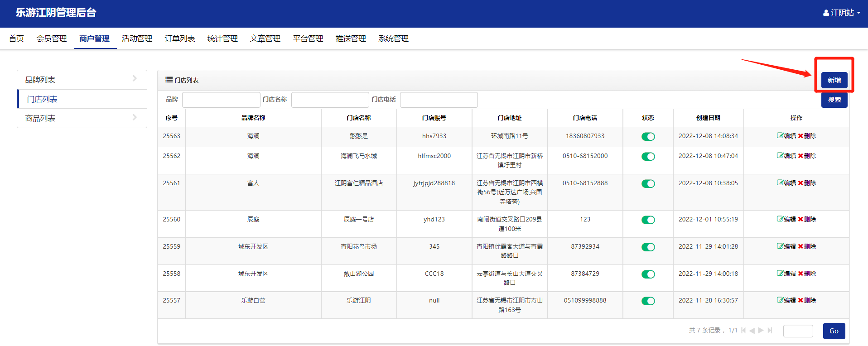Edit the 青阳花鸟市场 store entry
Image resolution: width=868 pixels, height=346 pixels.
786,246
